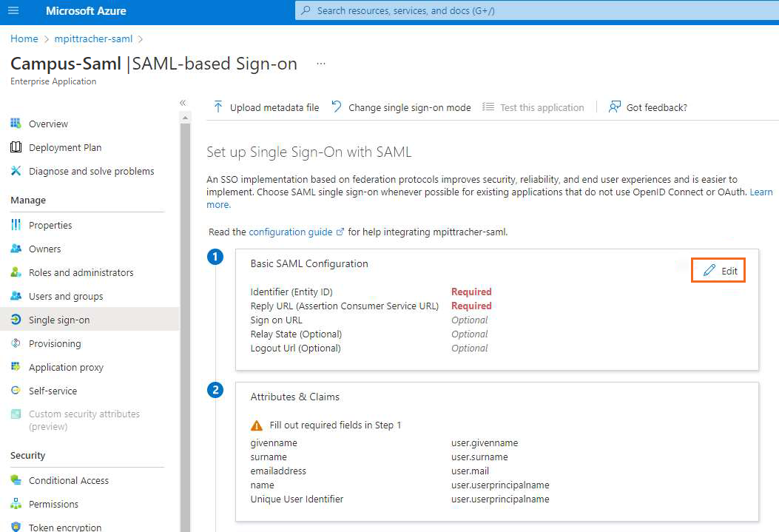
Task: Go to Home breadcrumb link
Action: tap(24, 38)
